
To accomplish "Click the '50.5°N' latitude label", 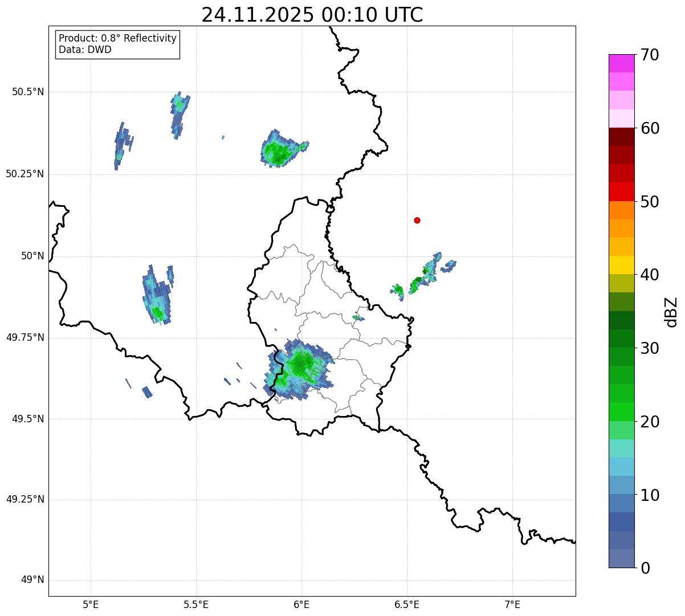I will pos(28,92).
